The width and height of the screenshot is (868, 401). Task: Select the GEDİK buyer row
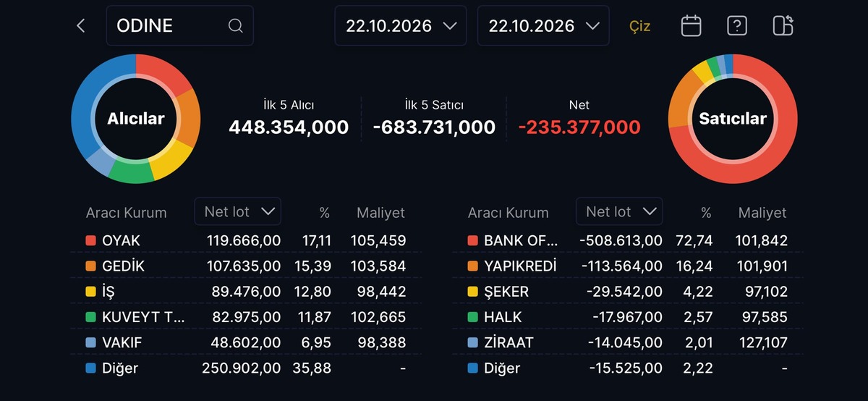(246, 266)
